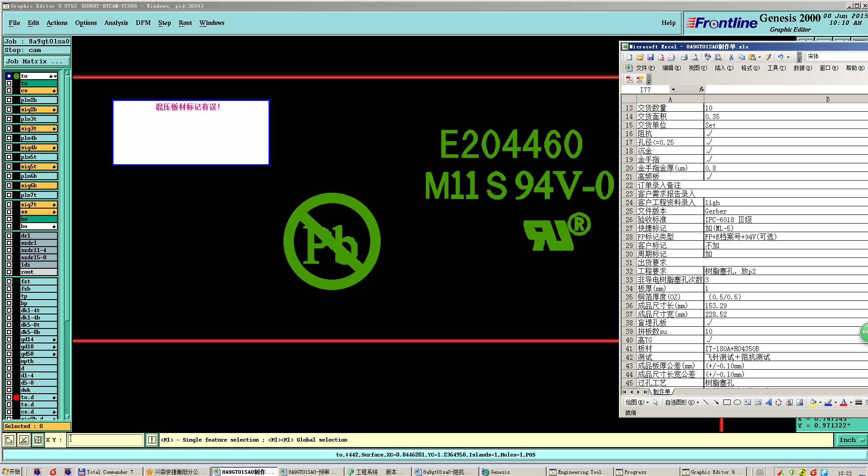Open the 绘图 (Draw) dropdown menu
The image size is (868, 476).
tap(637, 402)
